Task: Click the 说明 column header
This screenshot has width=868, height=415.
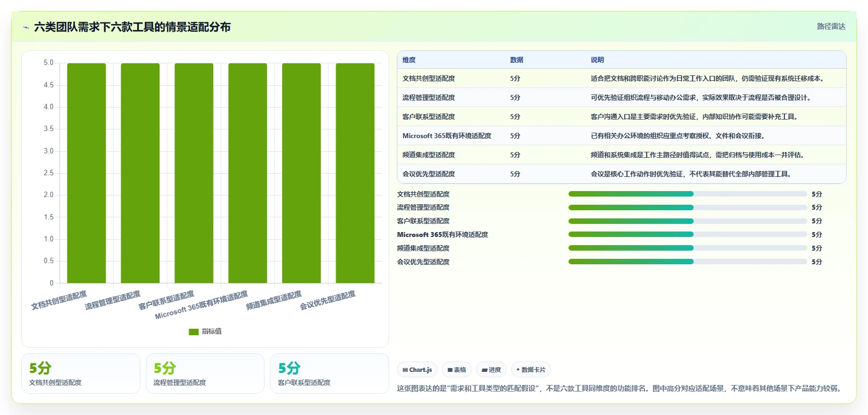Action: point(597,60)
